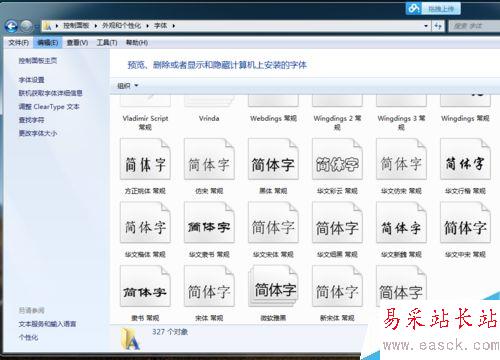Select the 华文新魏 常规 font icon

401,223
